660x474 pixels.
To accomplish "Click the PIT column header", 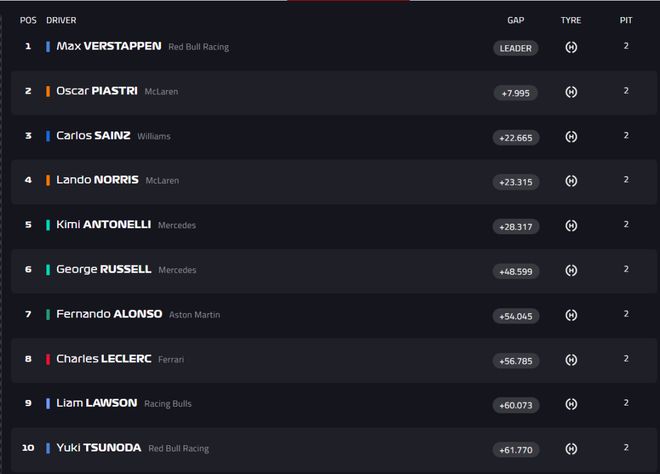I will [x=626, y=20].
